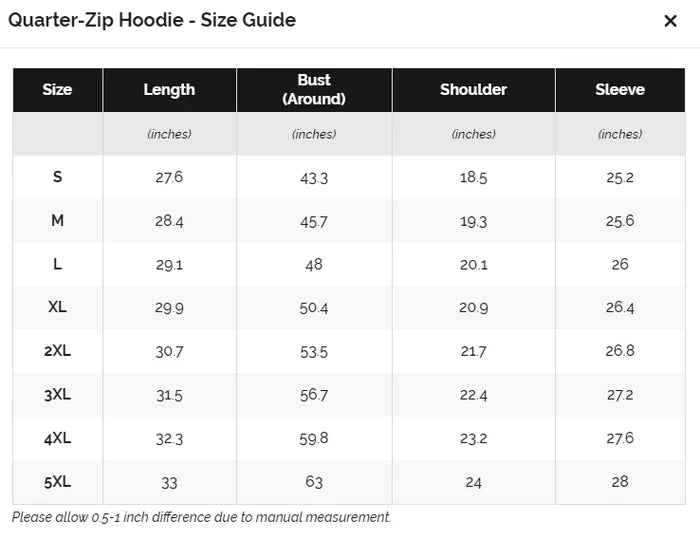Click the Length column header
The image size is (700, 539).
pyautogui.click(x=169, y=90)
